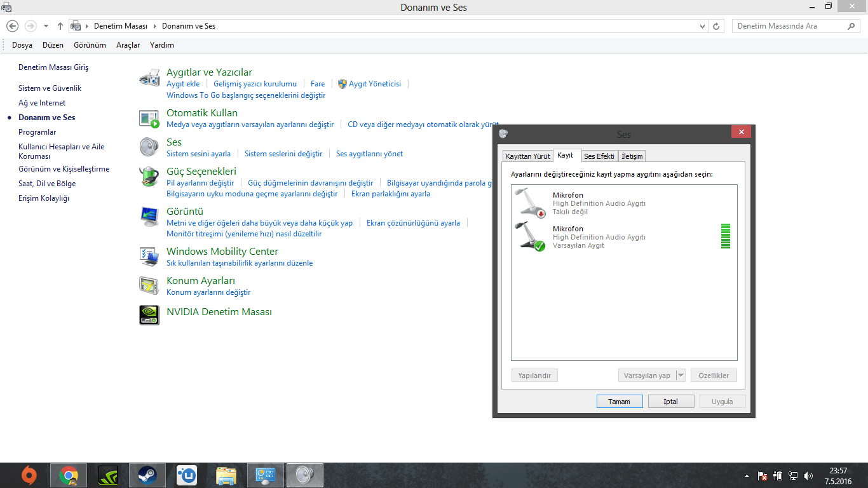
Task: Click the Sistem ve Güvenlik sidebar link
Action: click(50, 88)
